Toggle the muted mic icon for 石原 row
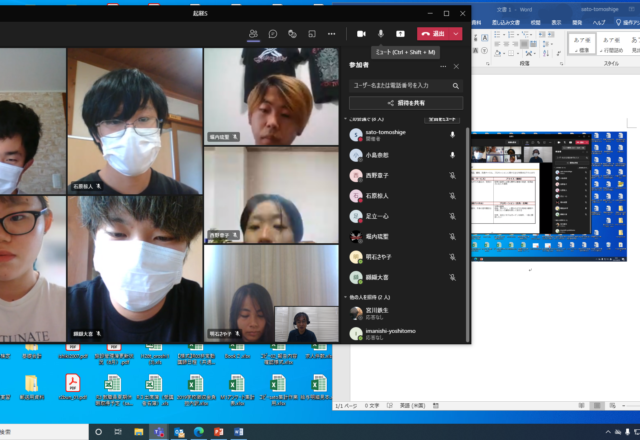The width and height of the screenshot is (640, 440). pyautogui.click(x=452, y=196)
